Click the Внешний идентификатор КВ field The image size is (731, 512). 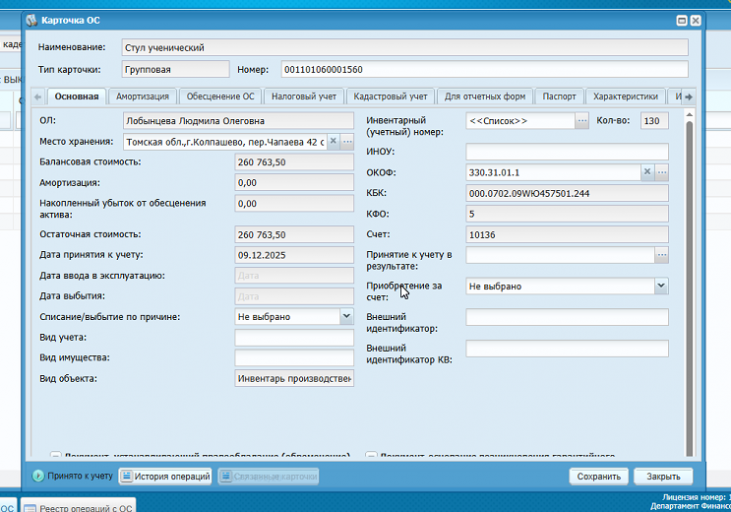click(x=567, y=348)
